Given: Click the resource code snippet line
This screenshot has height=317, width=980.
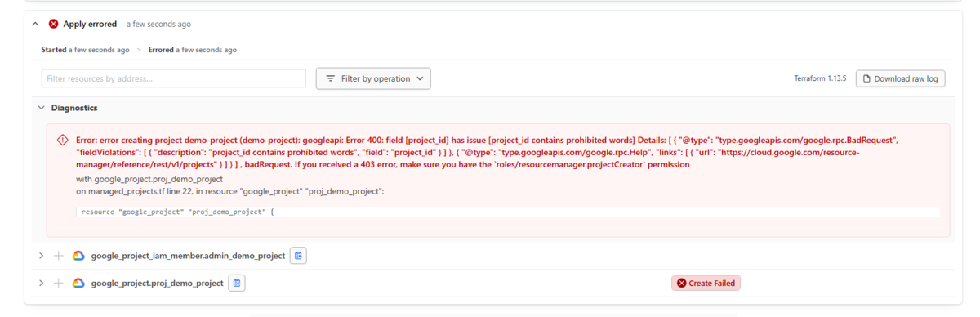Looking at the screenshot, I should click(x=509, y=212).
